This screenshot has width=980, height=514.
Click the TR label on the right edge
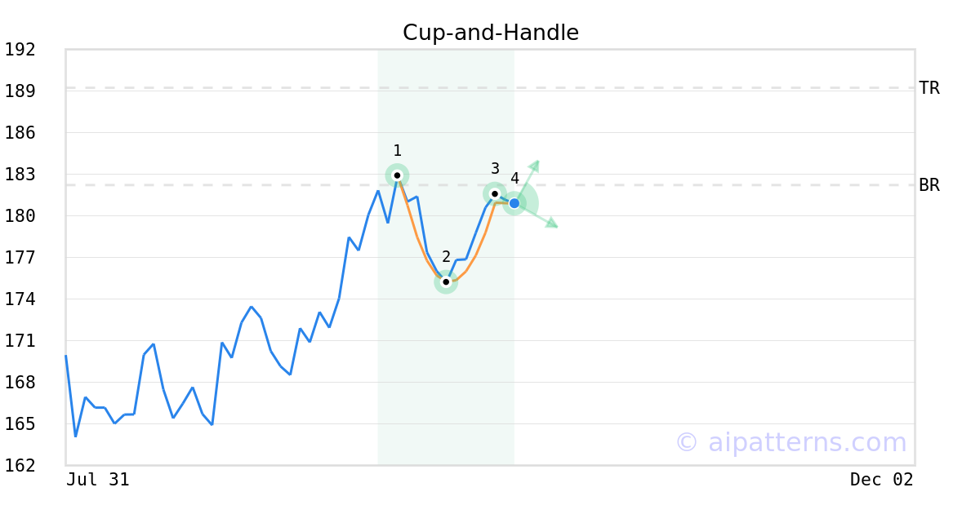(x=929, y=88)
